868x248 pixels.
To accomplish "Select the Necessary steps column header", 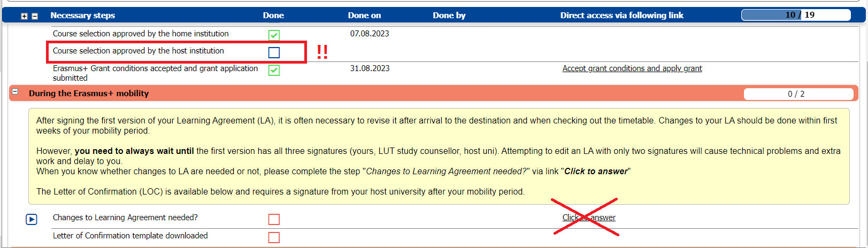I will pos(82,15).
